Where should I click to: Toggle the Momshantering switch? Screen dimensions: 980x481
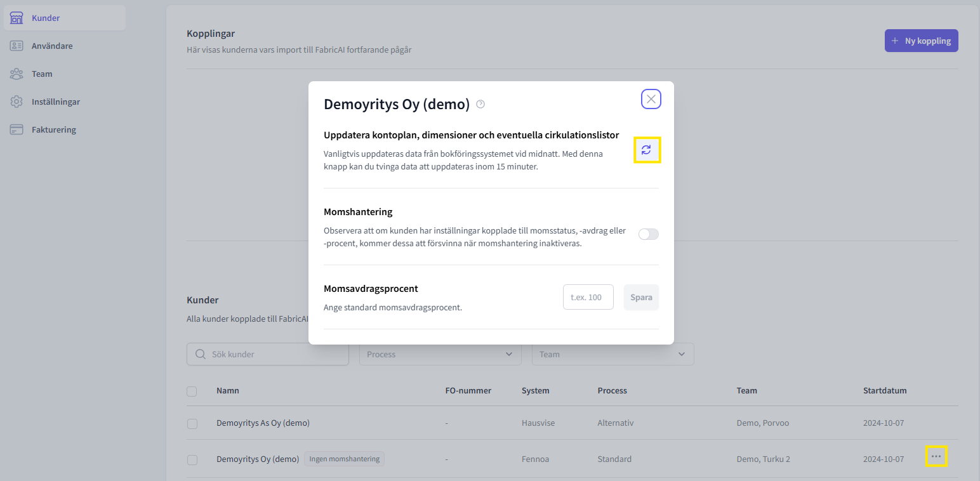648,234
